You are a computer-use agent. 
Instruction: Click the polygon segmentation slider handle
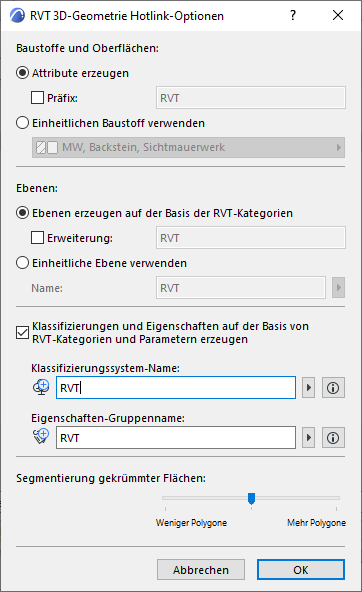tap(251, 498)
